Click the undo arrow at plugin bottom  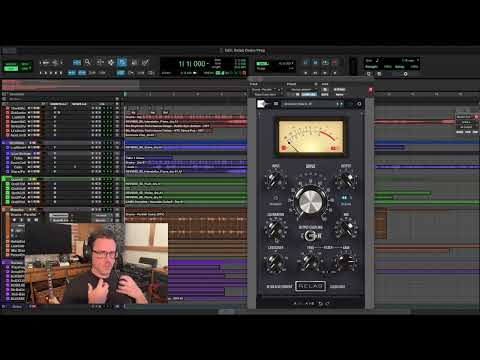coord(320,303)
